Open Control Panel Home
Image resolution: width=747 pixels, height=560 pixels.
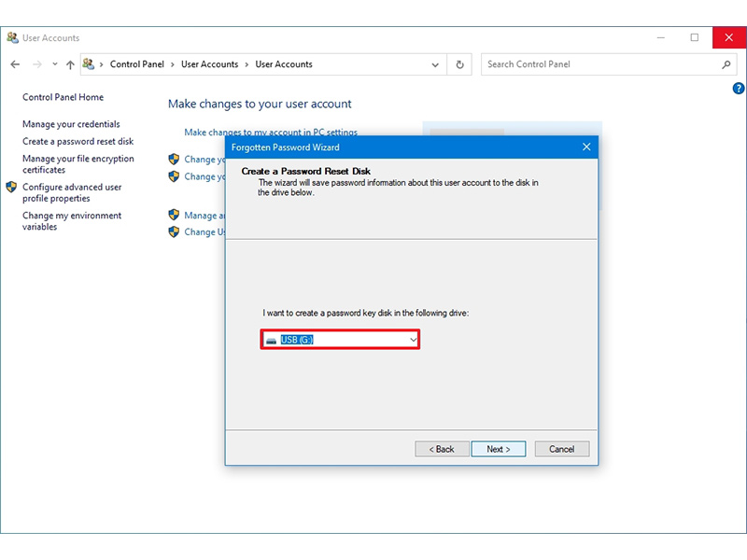coord(63,97)
